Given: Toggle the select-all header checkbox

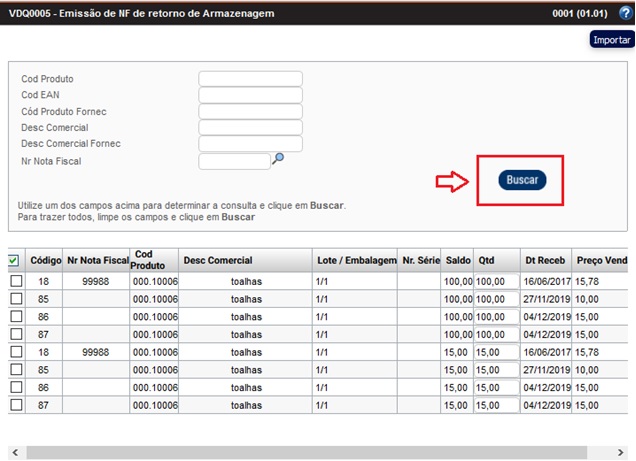Looking at the screenshot, I should coord(15,261).
